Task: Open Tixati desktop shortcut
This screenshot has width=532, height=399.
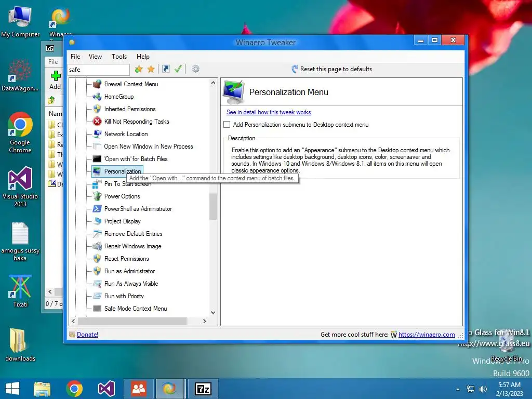Action: (x=20, y=291)
